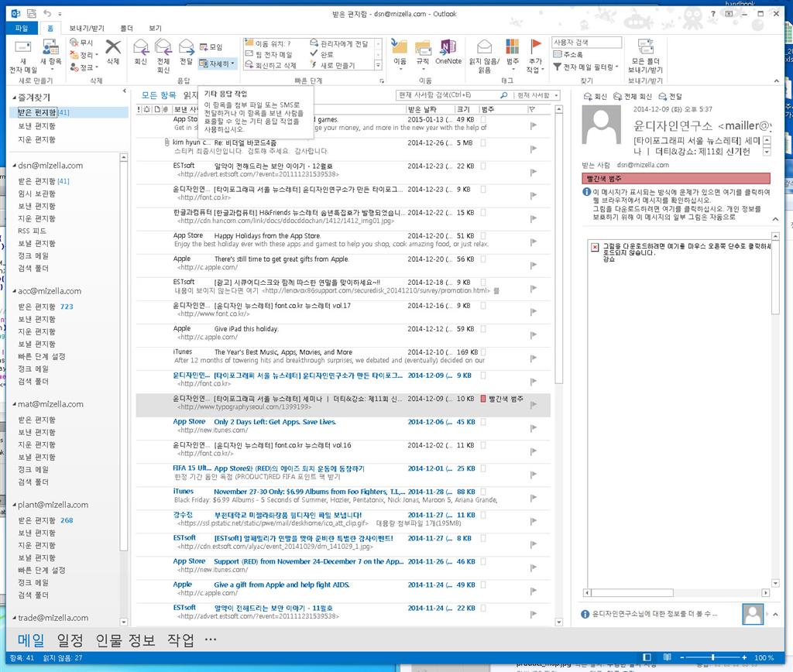Open the 자세히 response options dropdown
This screenshot has height=672, width=793.
coord(219,64)
